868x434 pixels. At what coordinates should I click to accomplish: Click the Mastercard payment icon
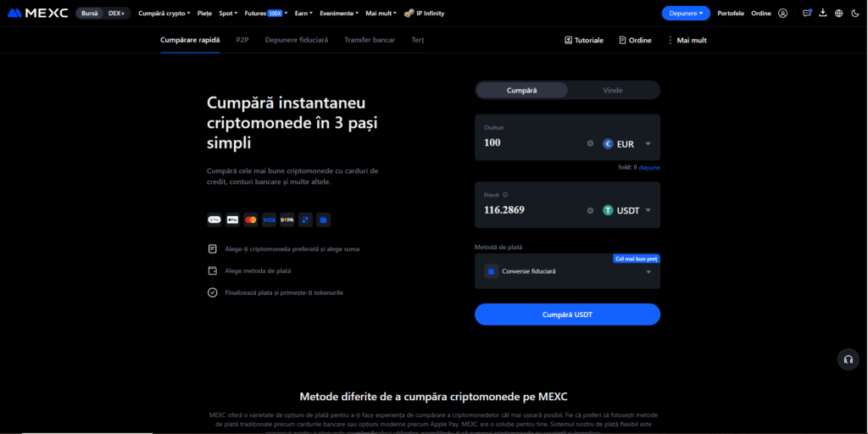251,220
